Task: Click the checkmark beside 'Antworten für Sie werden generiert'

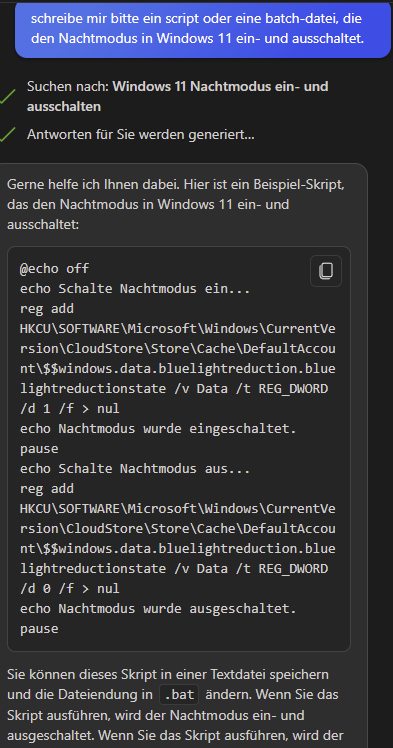Action: 7,135
